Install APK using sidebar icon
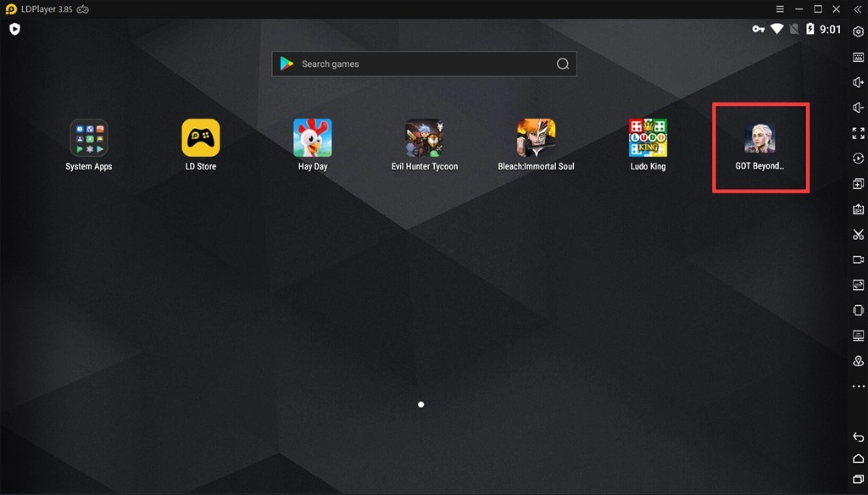 coord(858,209)
